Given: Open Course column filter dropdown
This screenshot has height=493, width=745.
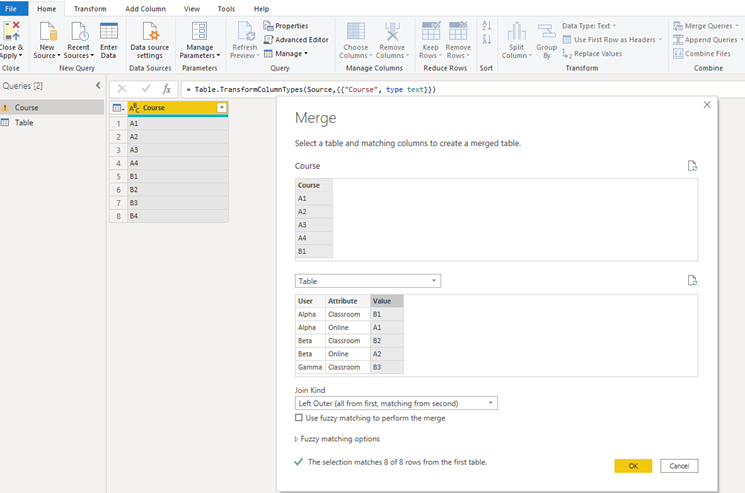Looking at the screenshot, I should [x=221, y=108].
